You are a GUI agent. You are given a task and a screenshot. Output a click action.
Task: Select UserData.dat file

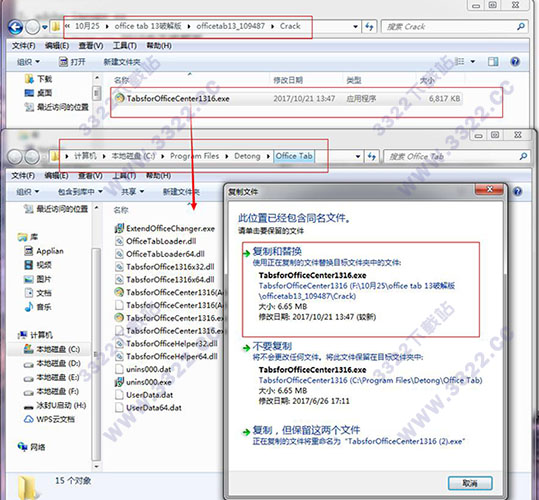tap(144, 395)
